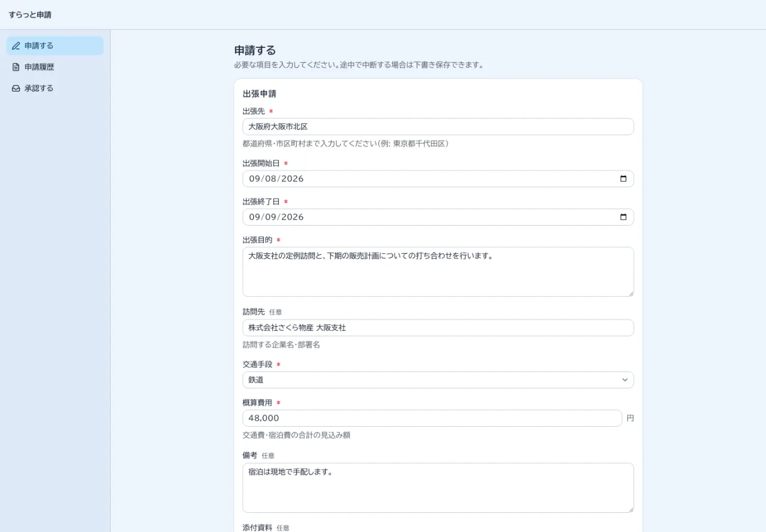Go to the 申請する menu item
This screenshot has height=532, width=766.
click(55, 45)
